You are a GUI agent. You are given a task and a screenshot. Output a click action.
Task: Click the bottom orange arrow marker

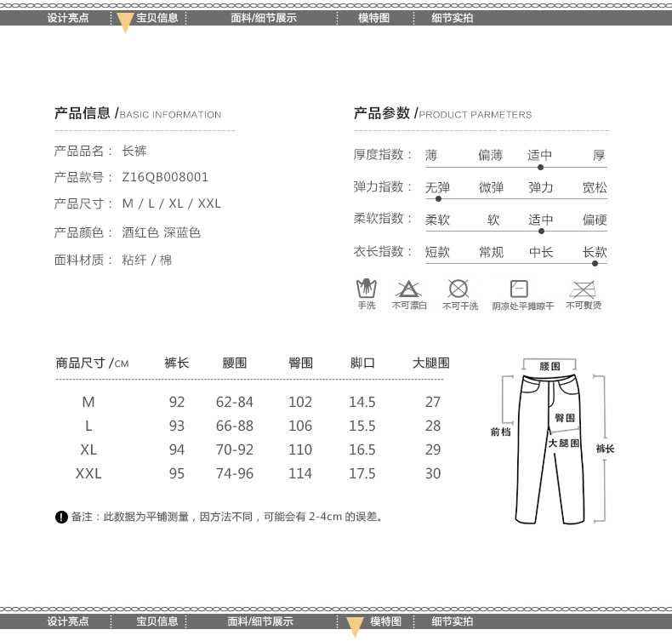pyautogui.click(x=356, y=627)
